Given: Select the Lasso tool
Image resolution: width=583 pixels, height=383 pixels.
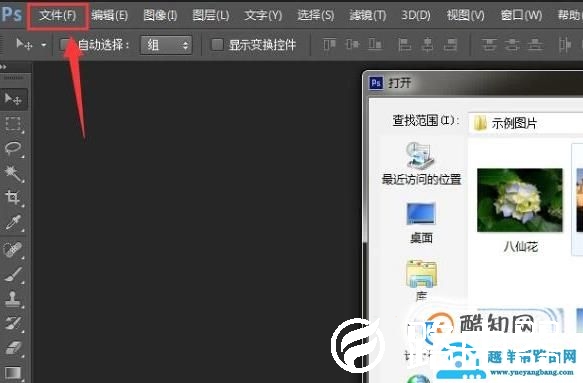Looking at the screenshot, I should click(x=13, y=149).
